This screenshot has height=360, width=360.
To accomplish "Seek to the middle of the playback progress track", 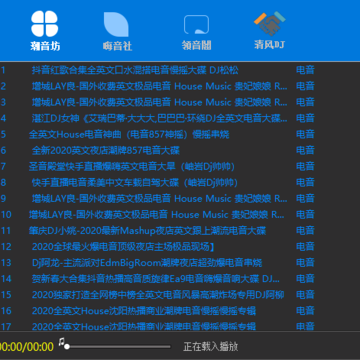I will coord(118,347).
